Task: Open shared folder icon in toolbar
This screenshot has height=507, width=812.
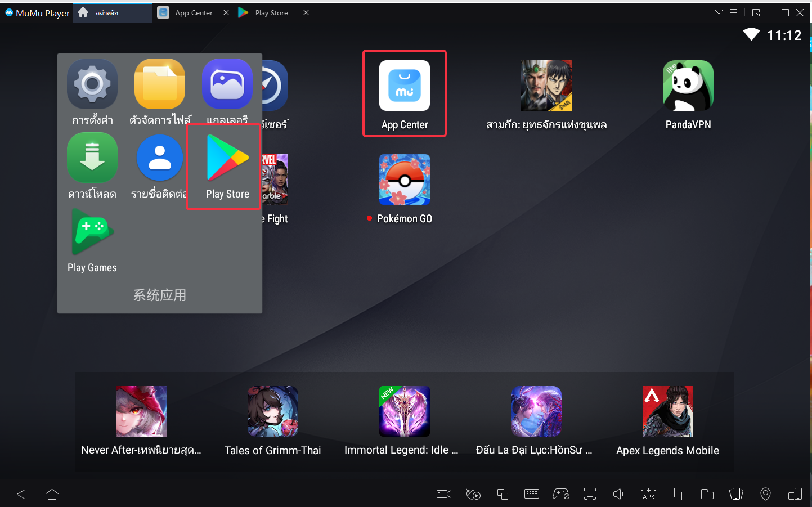Action: click(x=707, y=494)
